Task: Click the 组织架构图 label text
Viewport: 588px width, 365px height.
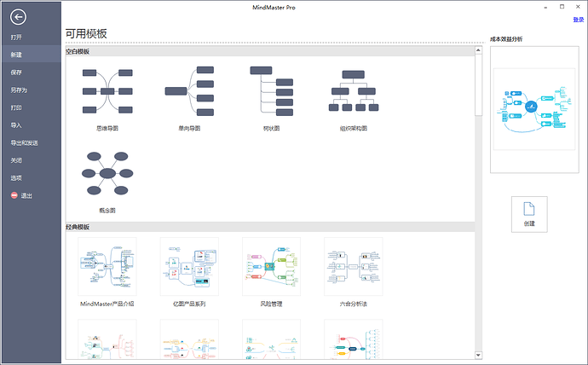Action: pos(354,128)
